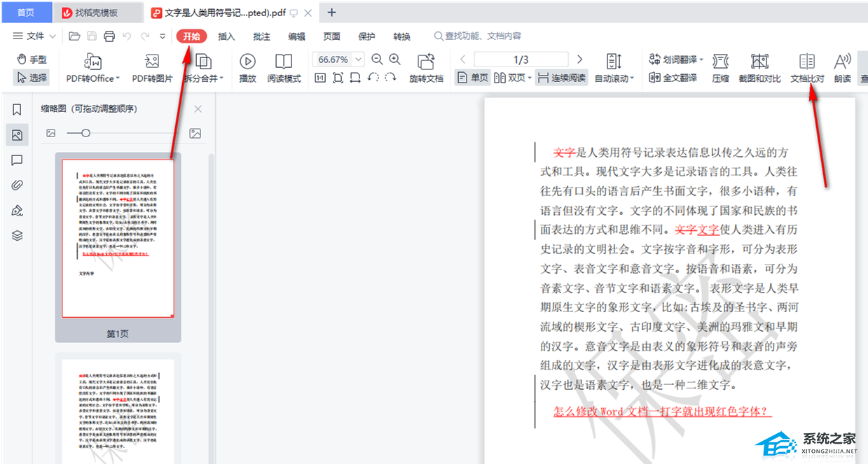This screenshot has height=464, width=868.
Task: Open the layers sidebar panel
Action: pyautogui.click(x=17, y=236)
